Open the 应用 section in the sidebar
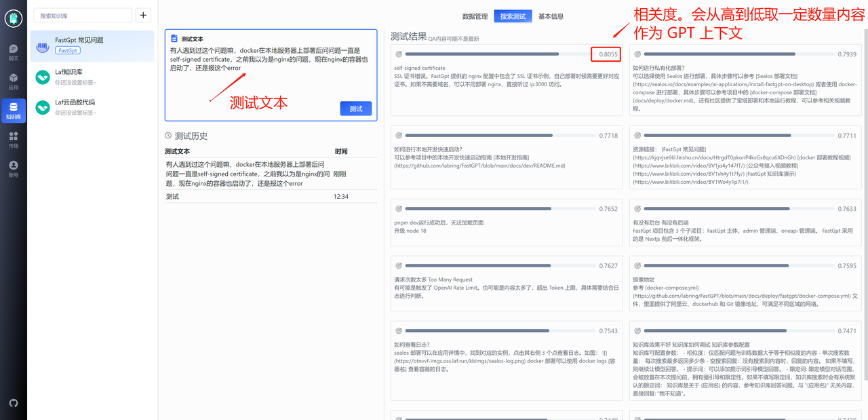The height and width of the screenshot is (420, 868). [x=13, y=80]
